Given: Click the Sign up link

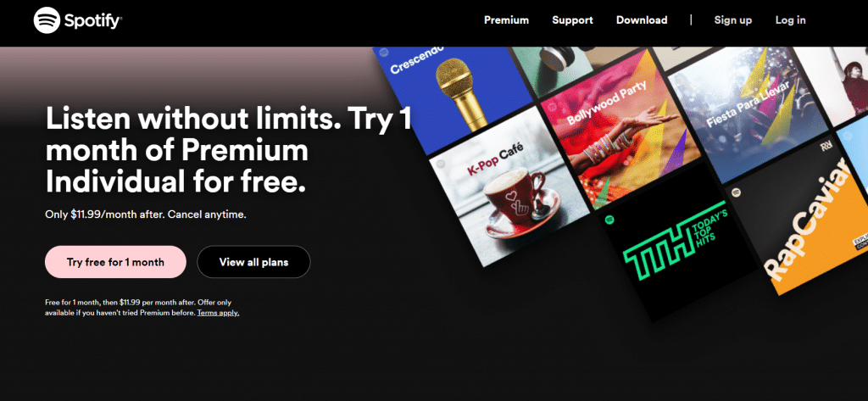Looking at the screenshot, I should 733,20.
